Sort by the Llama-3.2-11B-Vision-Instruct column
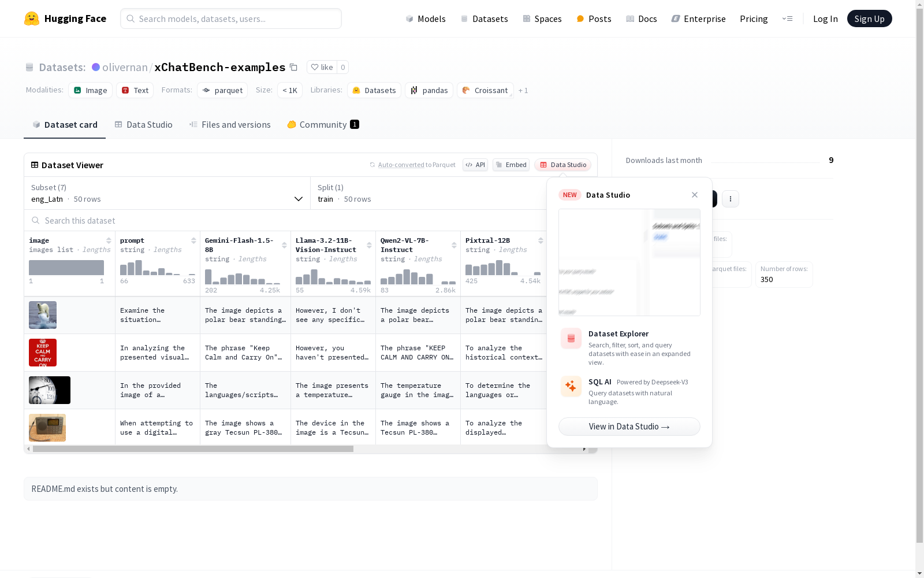 (369, 245)
